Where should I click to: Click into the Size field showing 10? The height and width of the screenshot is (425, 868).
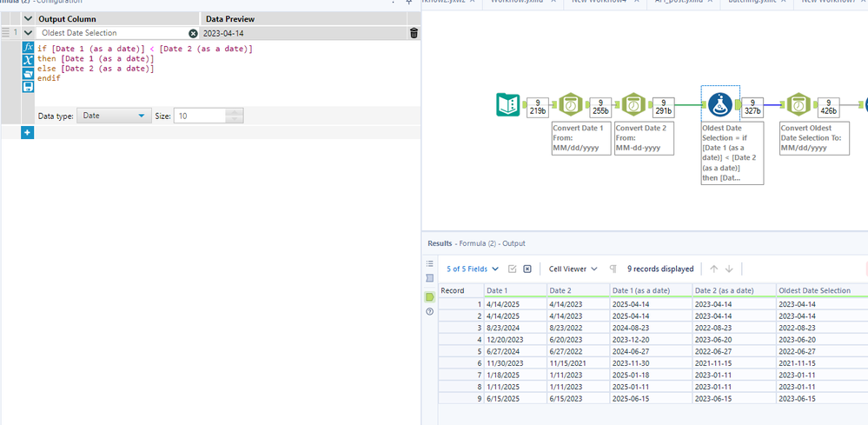point(200,116)
